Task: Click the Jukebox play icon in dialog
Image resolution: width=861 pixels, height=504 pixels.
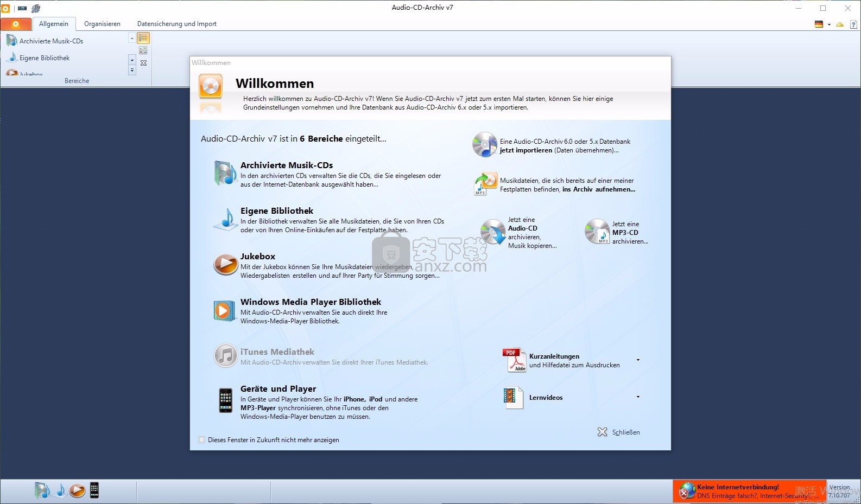Action: tap(225, 264)
